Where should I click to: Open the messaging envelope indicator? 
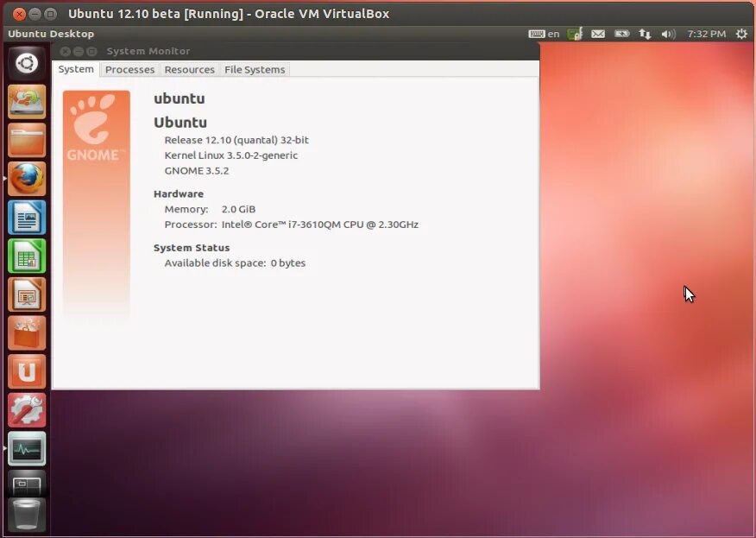pyautogui.click(x=598, y=34)
